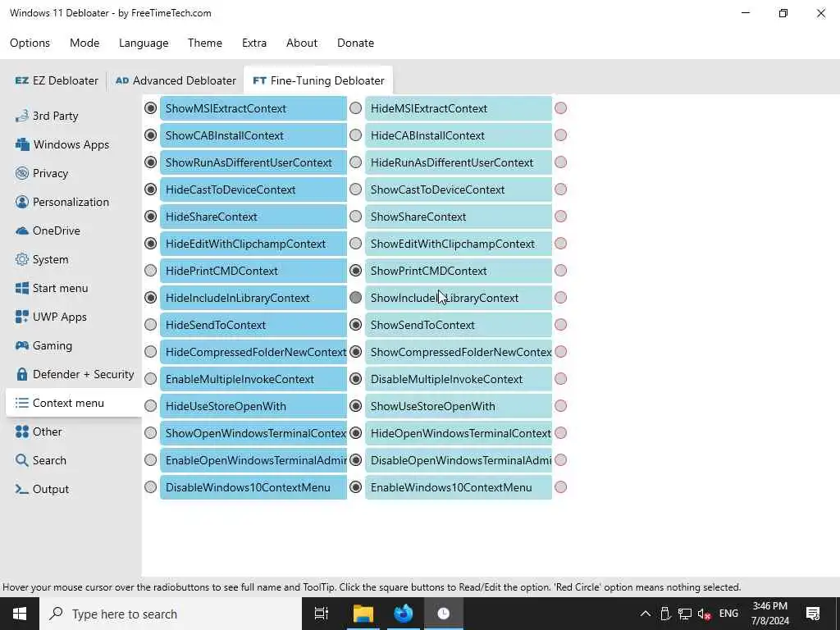Click the HideCABInstallContext option button
The height and width of the screenshot is (630, 840).
(459, 135)
